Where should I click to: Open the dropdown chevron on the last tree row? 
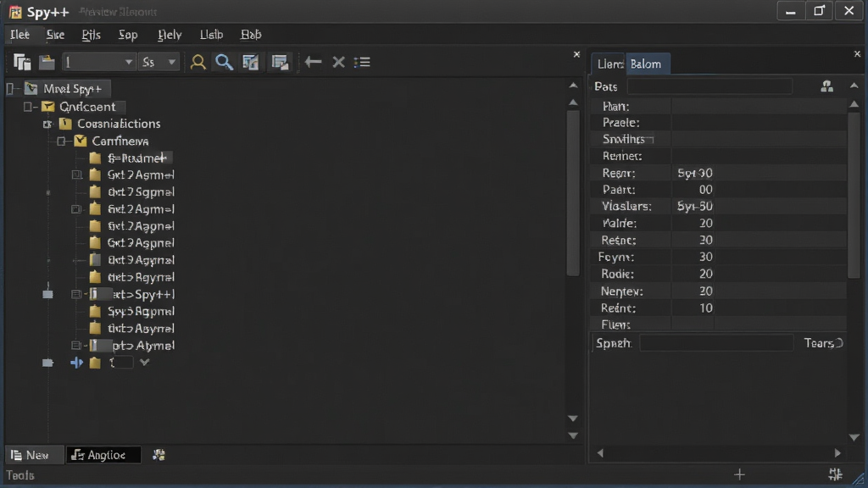pyautogui.click(x=144, y=363)
